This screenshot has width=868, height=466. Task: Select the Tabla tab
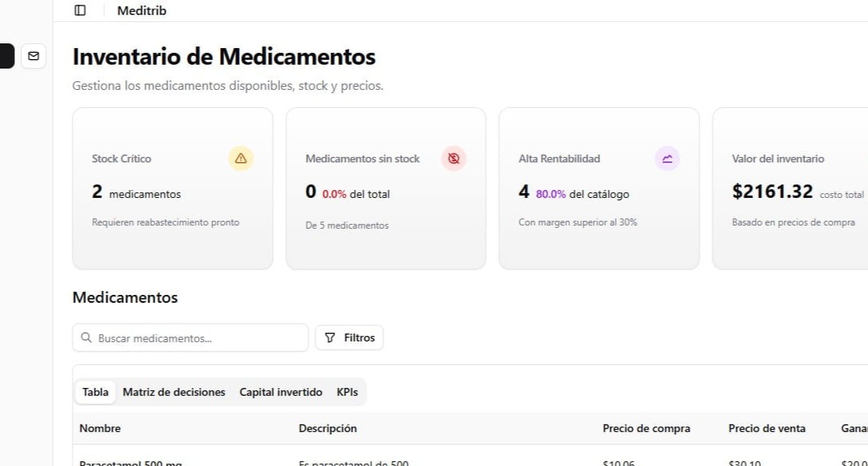point(95,392)
